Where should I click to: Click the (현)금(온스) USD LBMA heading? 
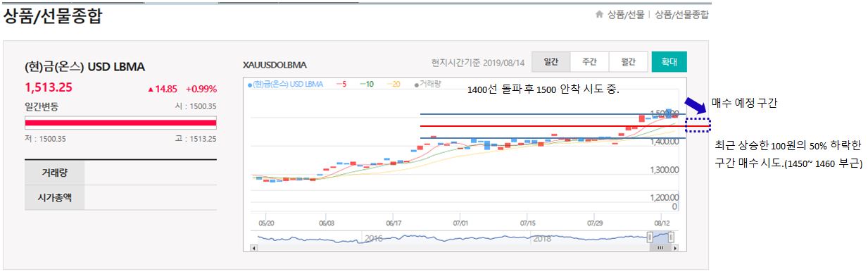(x=84, y=67)
